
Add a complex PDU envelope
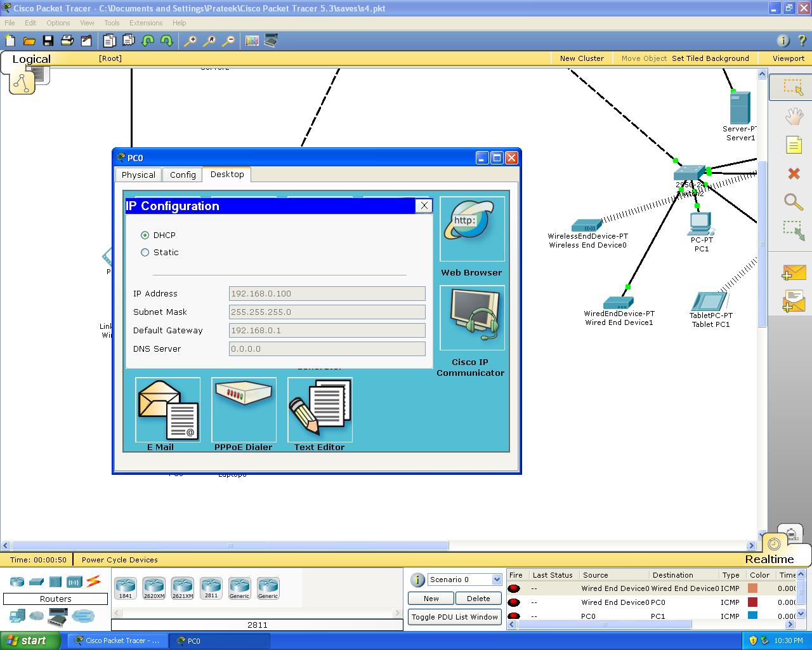(794, 302)
